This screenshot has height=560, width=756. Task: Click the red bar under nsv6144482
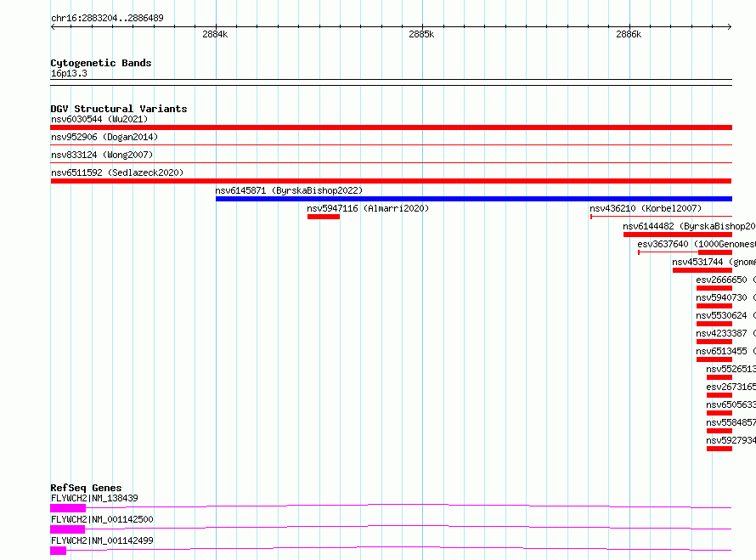[678, 235]
